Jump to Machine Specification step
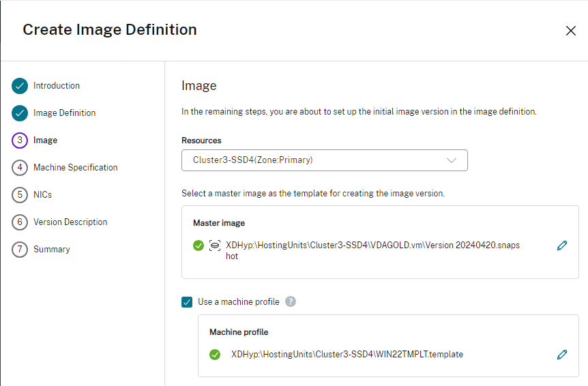588x386 pixels. 75,168
